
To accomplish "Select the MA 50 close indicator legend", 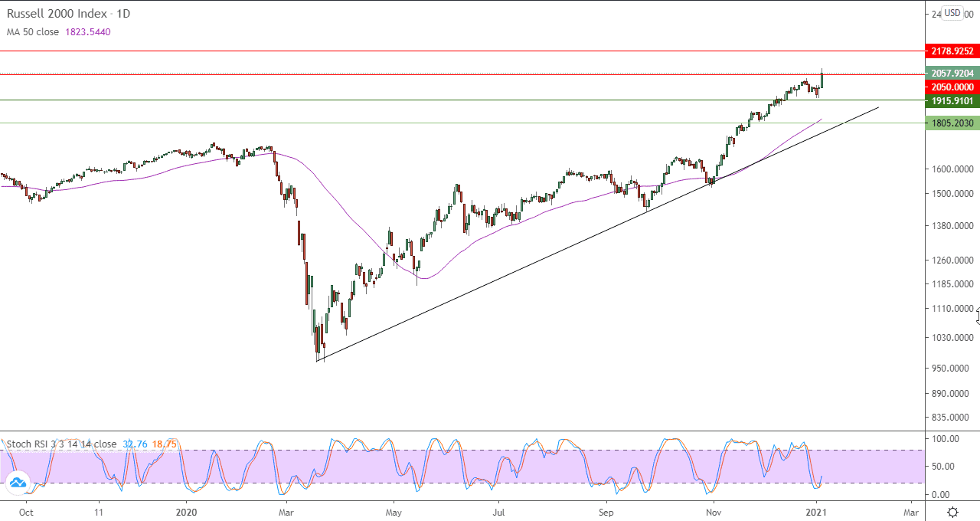I will (x=33, y=32).
